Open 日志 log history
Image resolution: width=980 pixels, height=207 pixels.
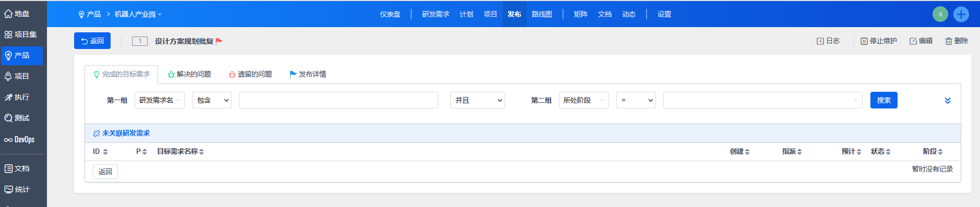[828, 41]
